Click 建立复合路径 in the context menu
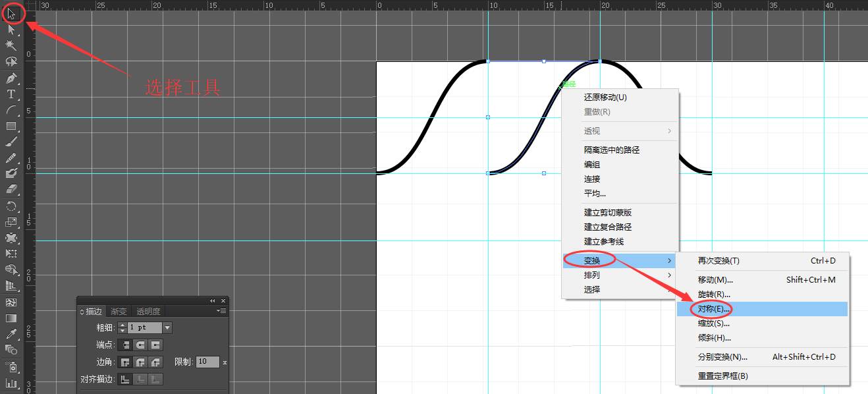This screenshot has width=868, height=394. (x=619, y=227)
